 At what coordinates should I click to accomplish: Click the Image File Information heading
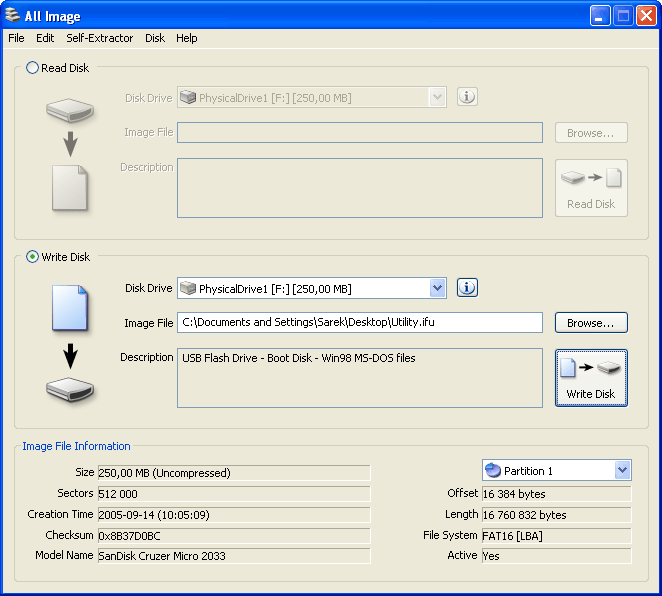(76, 446)
